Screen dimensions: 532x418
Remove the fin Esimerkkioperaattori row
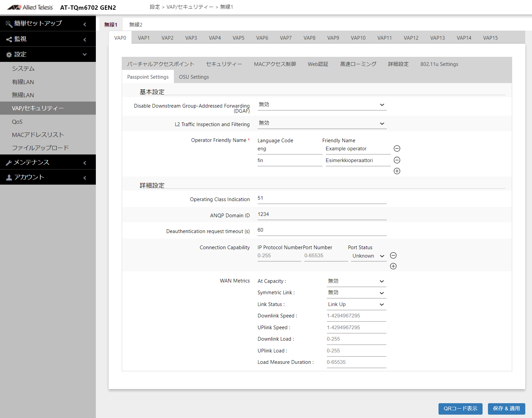coord(397,160)
